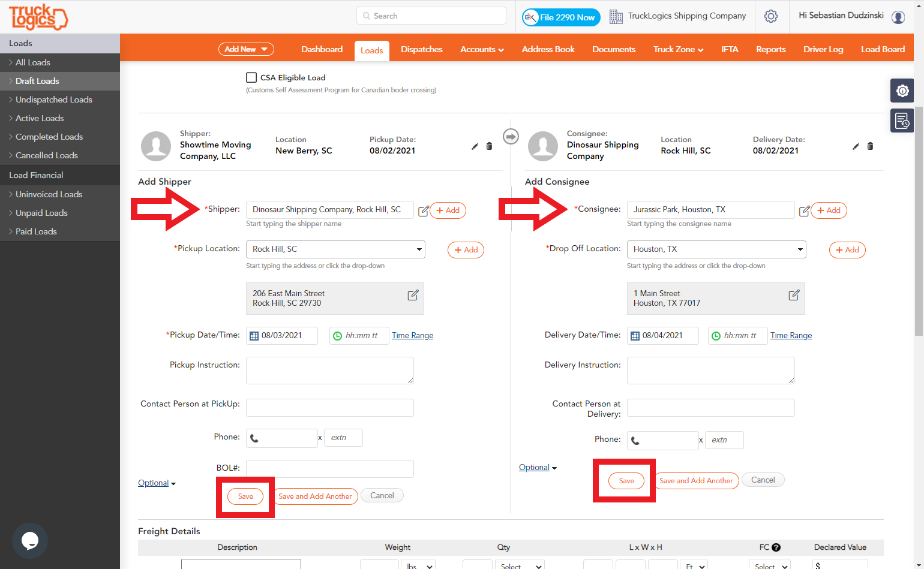This screenshot has height=569, width=924.
Task: Cancel the consignee form
Action: (x=763, y=480)
